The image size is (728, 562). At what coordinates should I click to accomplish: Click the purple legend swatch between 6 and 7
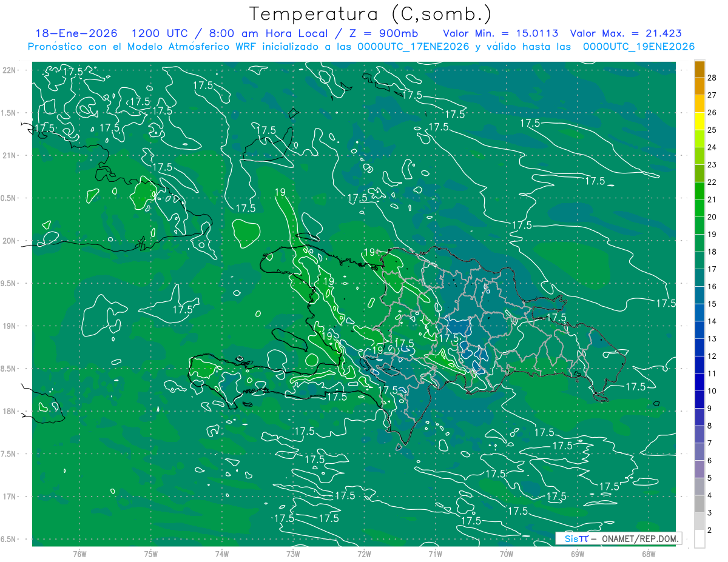tap(699, 453)
